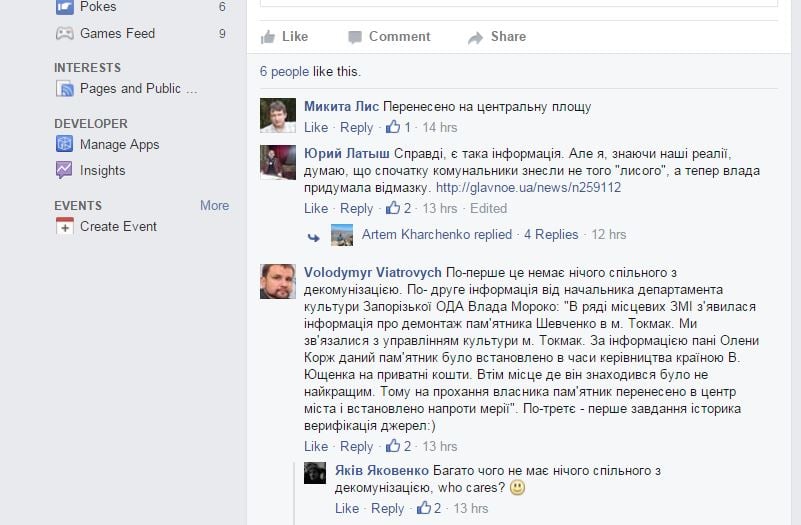801x525 pixels.
Task: Click Reply under Яків Яковенко's comment
Action: click(x=387, y=508)
